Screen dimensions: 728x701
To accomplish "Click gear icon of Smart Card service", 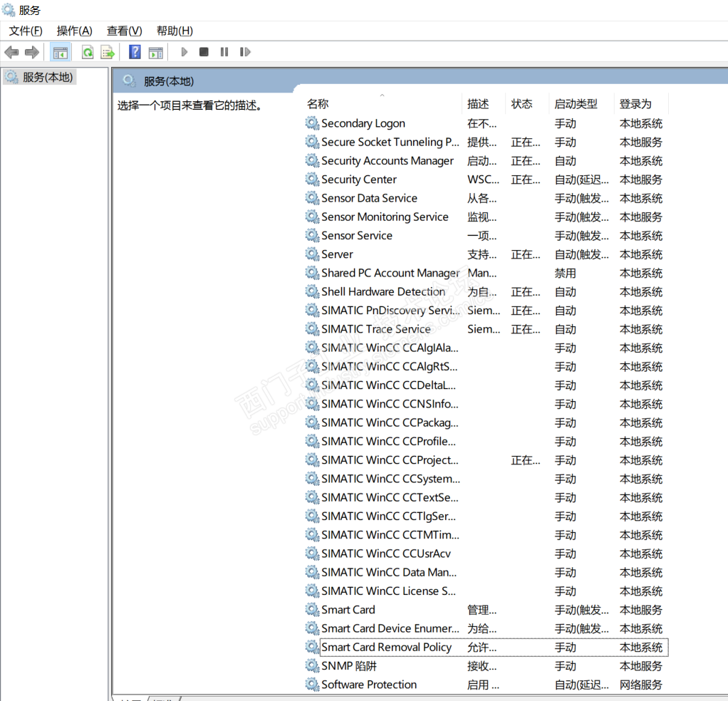I will [x=312, y=610].
